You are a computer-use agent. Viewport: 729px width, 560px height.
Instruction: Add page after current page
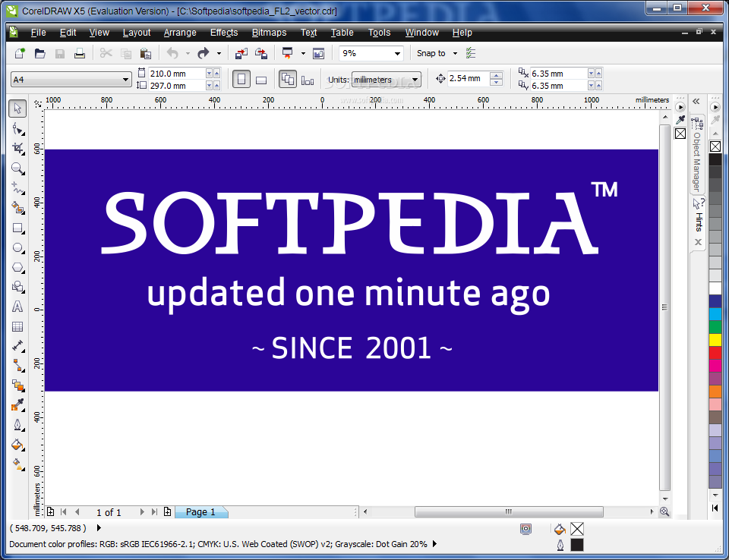pos(167,512)
